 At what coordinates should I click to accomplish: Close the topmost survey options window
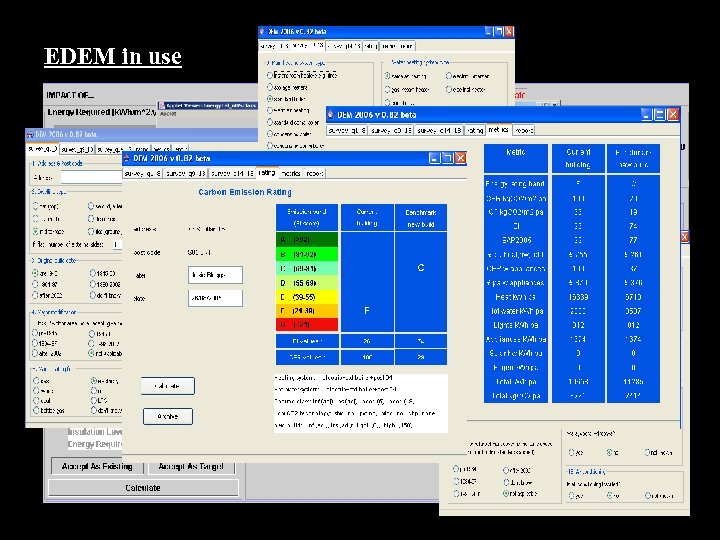(507, 32)
